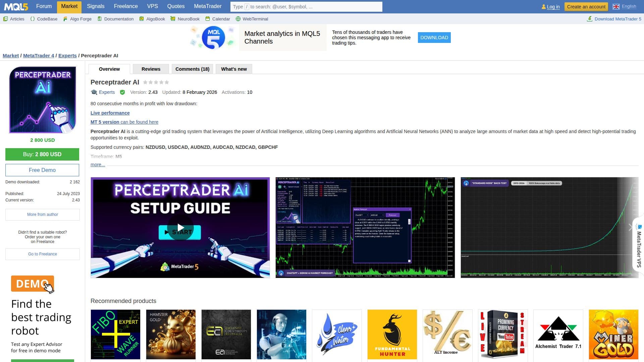
Task: Show next screenshot with right arrow
Action: 630,228
